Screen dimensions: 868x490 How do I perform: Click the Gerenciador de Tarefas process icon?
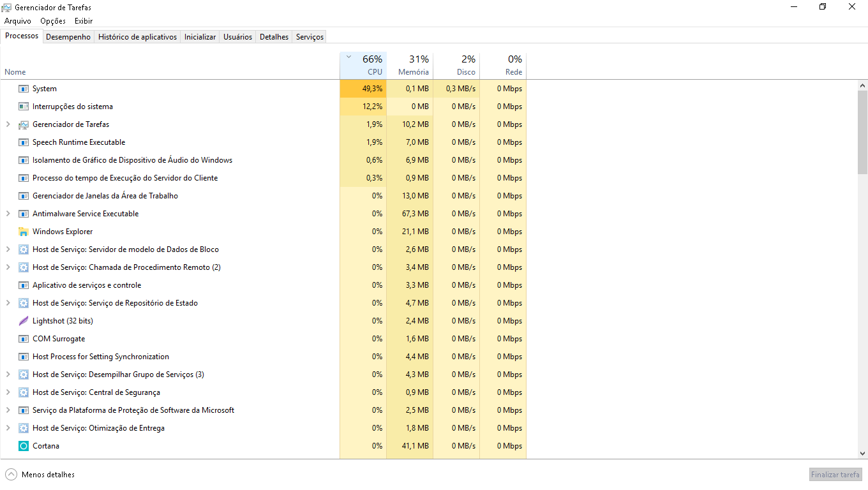click(24, 124)
